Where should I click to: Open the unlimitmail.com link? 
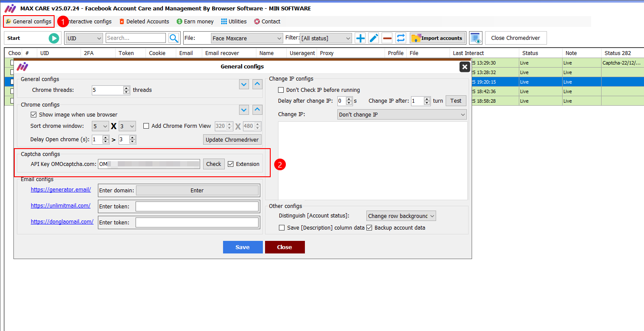(x=61, y=206)
